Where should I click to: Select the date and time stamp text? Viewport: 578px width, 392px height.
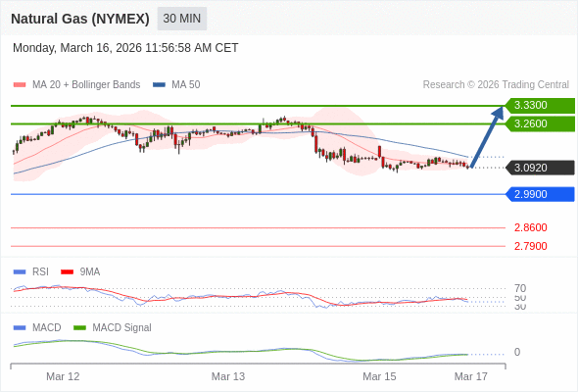[x=125, y=48]
